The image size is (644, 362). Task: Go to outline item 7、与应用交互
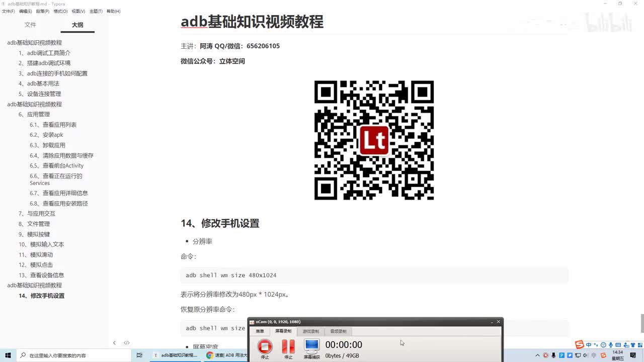(x=37, y=214)
